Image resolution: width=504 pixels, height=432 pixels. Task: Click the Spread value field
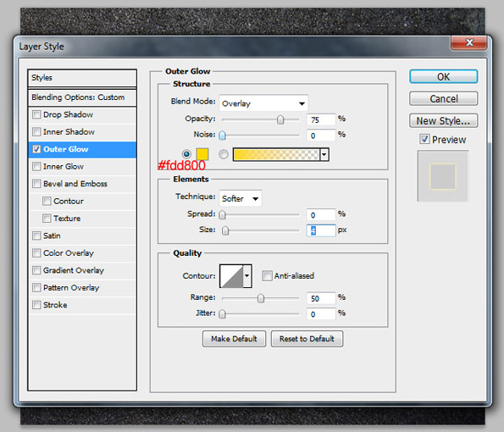pos(321,214)
